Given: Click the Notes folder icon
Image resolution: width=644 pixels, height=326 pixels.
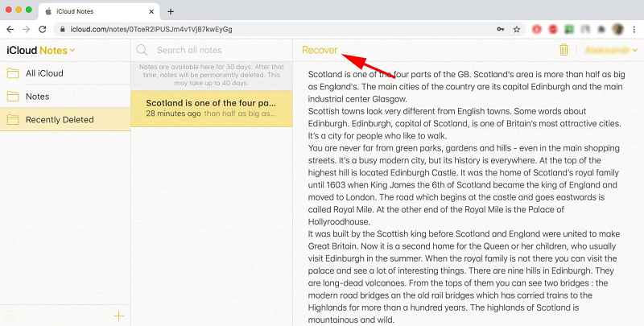Looking at the screenshot, I should coord(13,97).
